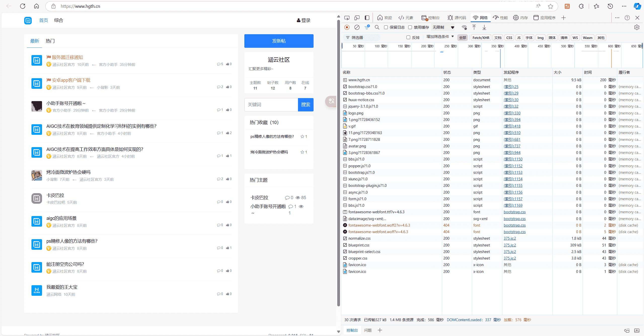Select the JS filter toggle
This screenshot has width=644, height=336.
(519, 37)
